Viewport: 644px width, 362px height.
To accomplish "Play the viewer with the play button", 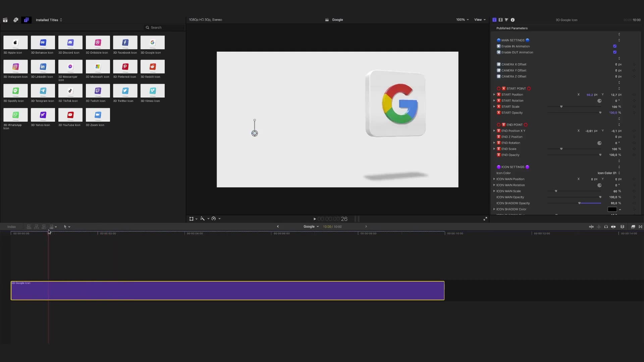I will (x=315, y=219).
